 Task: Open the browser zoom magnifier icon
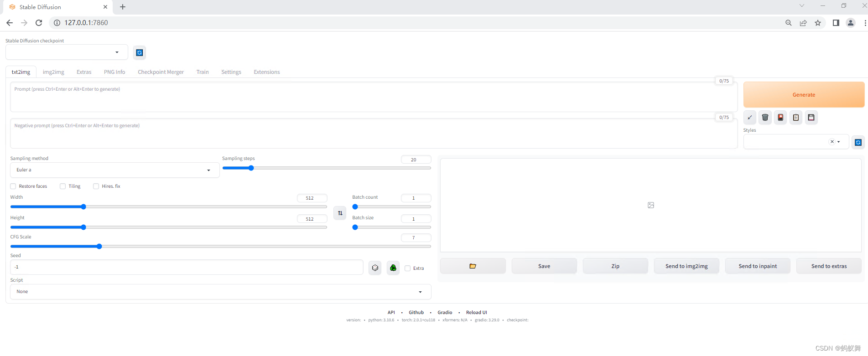(x=789, y=23)
